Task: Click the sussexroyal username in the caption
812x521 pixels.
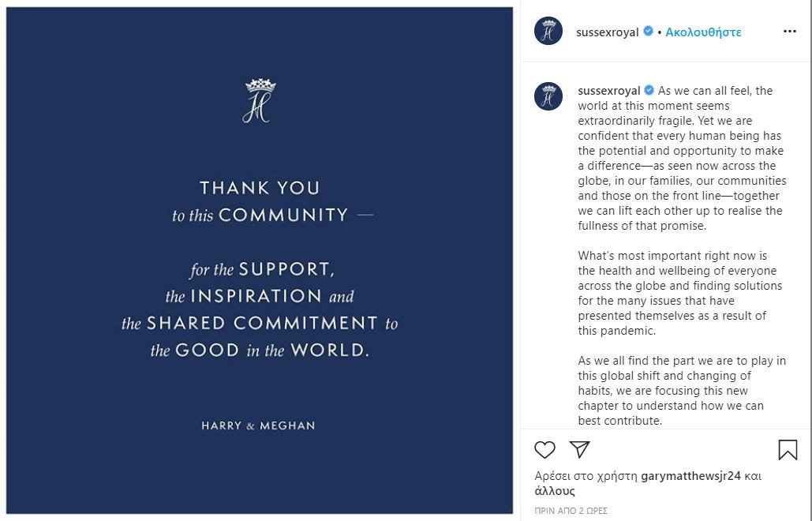Action: (608, 91)
